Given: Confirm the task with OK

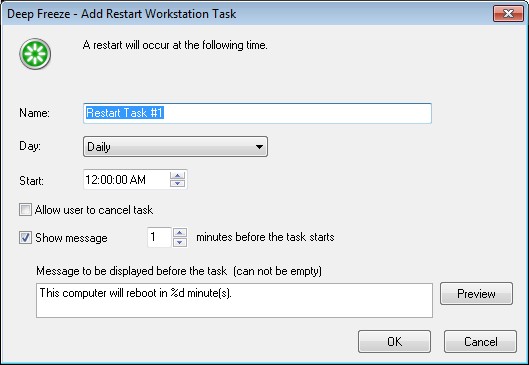Looking at the screenshot, I should coord(394,341).
